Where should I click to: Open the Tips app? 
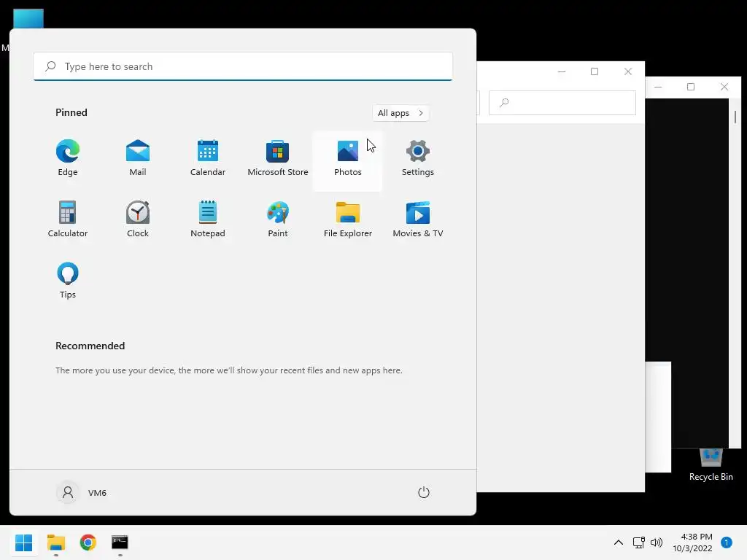click(x=68, y=281)
